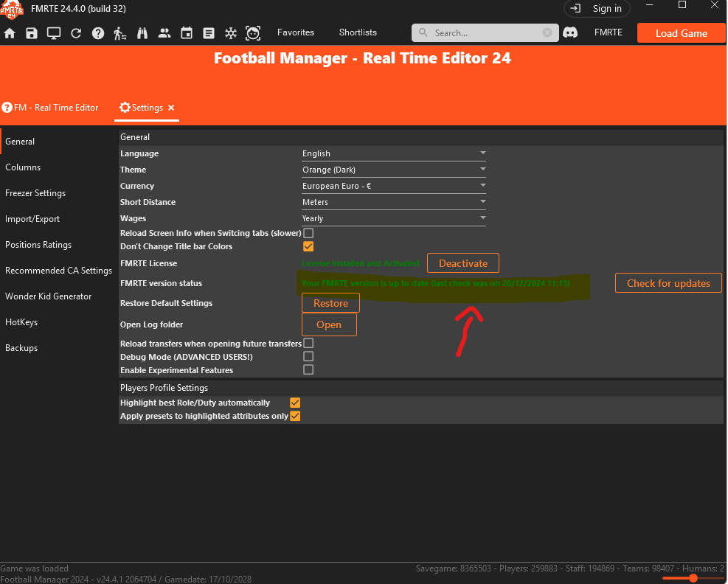
Task: Click the Deactivate license button
Action: tap(463, 263)
